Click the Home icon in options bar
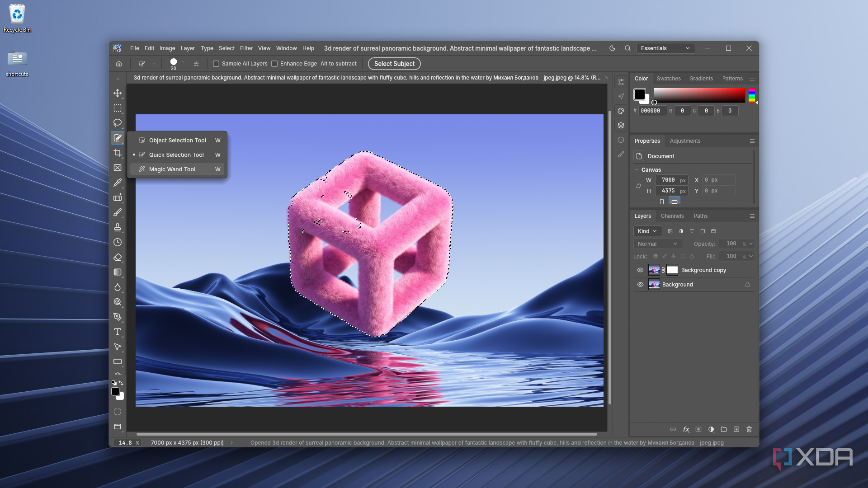 pyautogui.click(x=119, y=64)
